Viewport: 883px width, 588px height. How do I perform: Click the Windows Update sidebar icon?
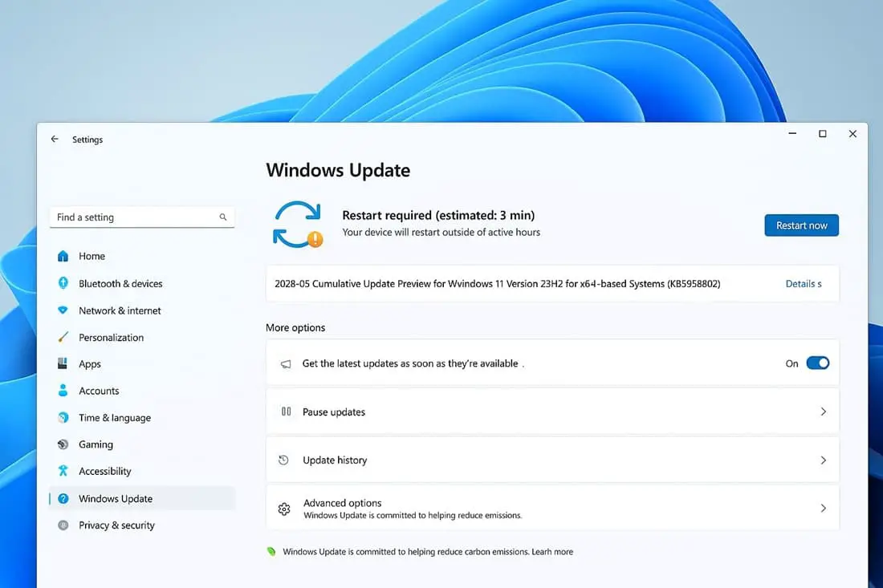(x=63, y=498)
